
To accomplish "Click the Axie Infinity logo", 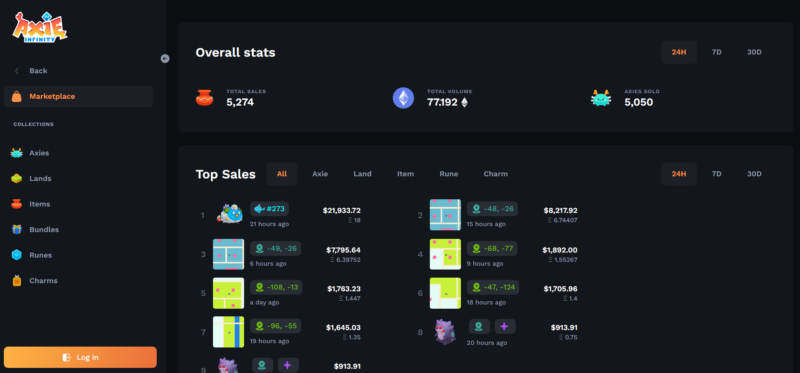I will [x=40, y=27].
